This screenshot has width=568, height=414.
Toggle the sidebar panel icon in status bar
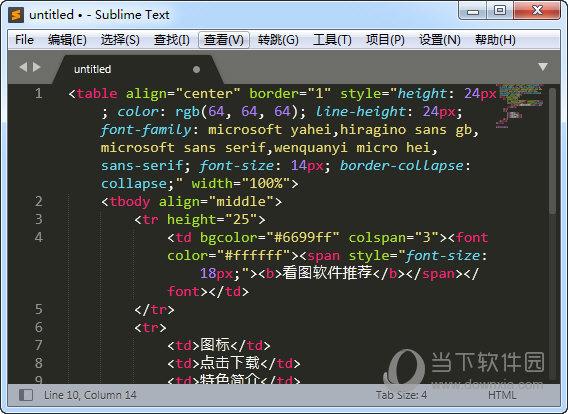click(x=26, y=394)
